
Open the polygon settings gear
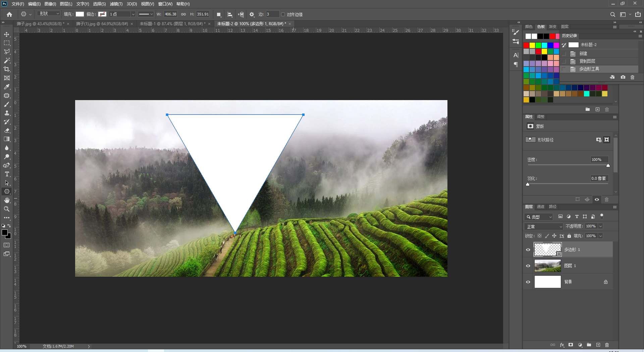(x=252, y=14)
